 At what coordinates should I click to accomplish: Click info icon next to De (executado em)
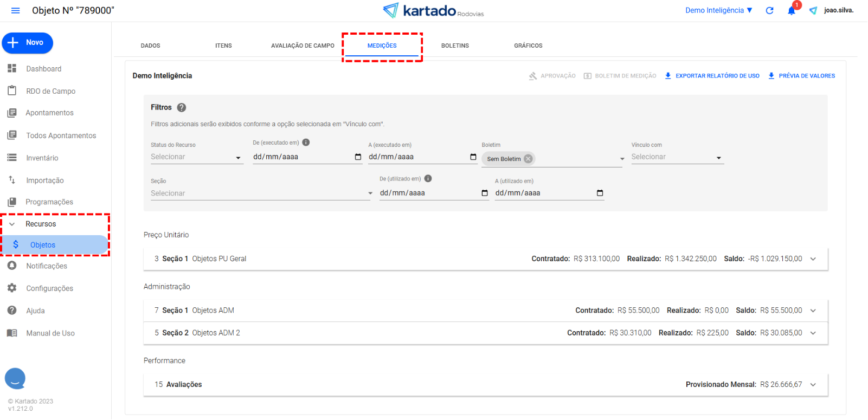tap(306, 143)
